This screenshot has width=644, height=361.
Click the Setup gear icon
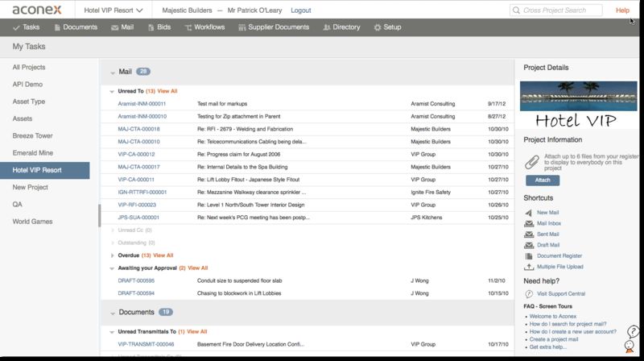[378, 27]
